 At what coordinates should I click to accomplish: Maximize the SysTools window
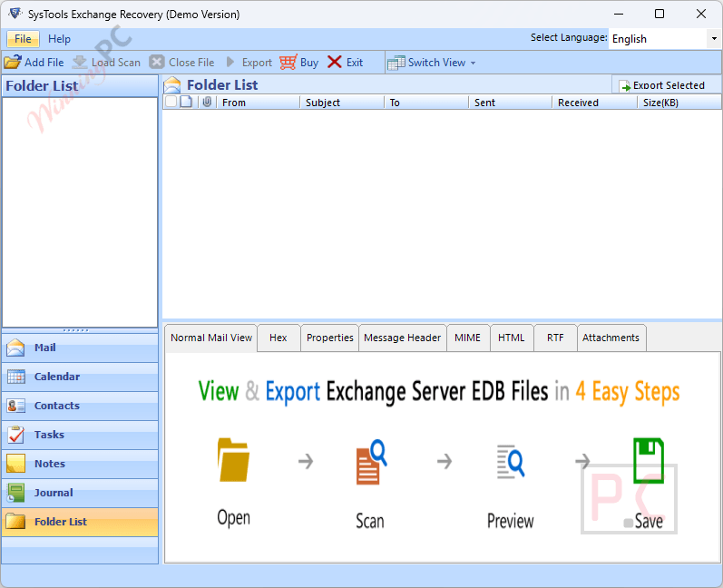[659, 14]
